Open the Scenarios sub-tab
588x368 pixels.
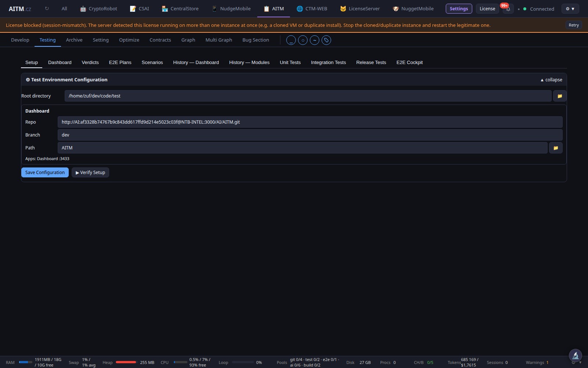(152, 62)
